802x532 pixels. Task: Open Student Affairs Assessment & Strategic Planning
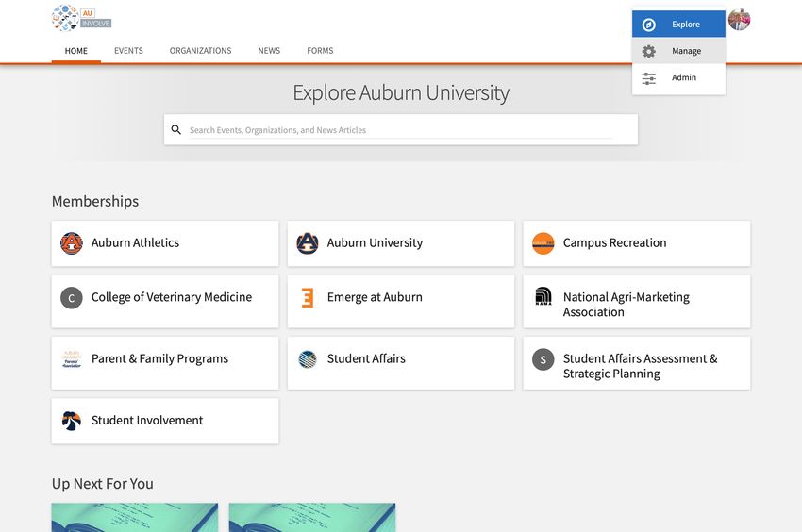(x=637, y=363)
